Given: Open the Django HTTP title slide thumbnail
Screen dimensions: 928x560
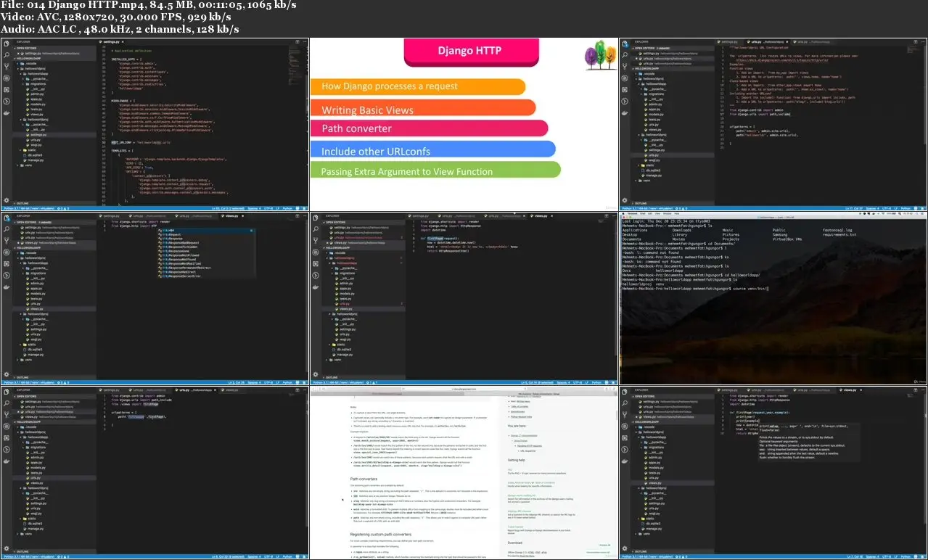Looking at the screenshot, I should pos(464,125).
